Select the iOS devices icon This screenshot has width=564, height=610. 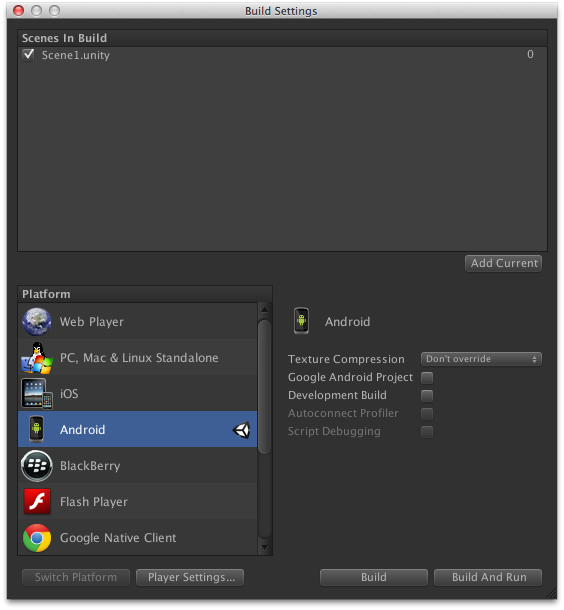point(37,394)
